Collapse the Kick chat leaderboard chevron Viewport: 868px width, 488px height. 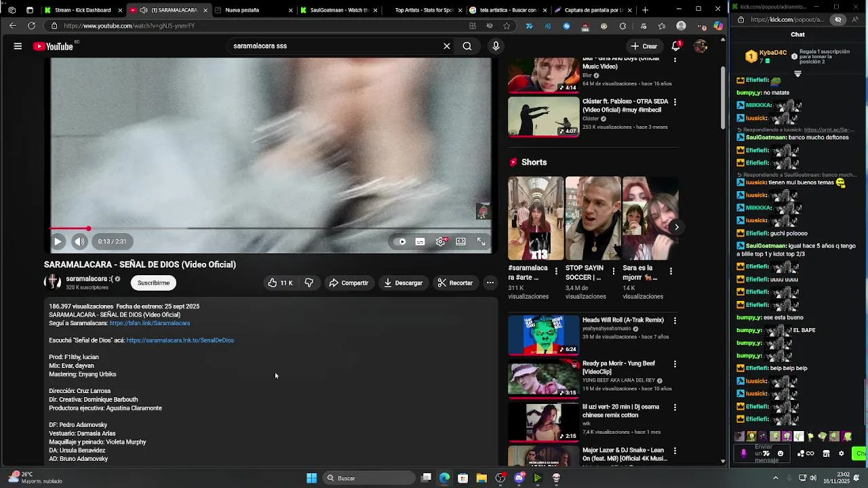797,74
